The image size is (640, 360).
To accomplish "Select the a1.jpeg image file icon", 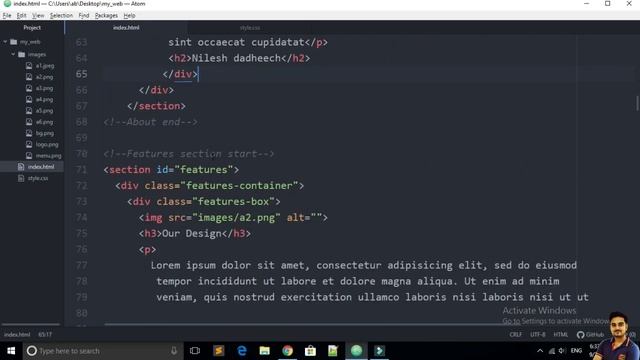I will [x=29, y=65].
